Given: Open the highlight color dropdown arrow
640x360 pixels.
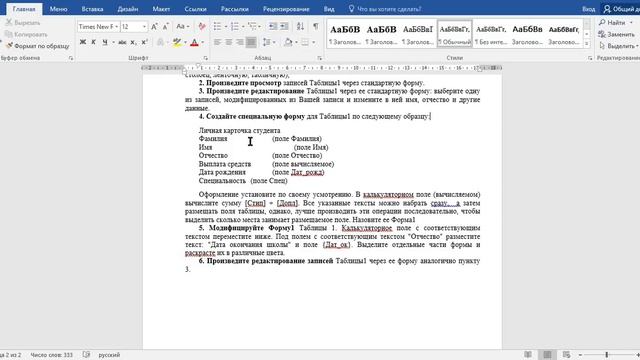Looking at the screenshot, I should (185, 42).
